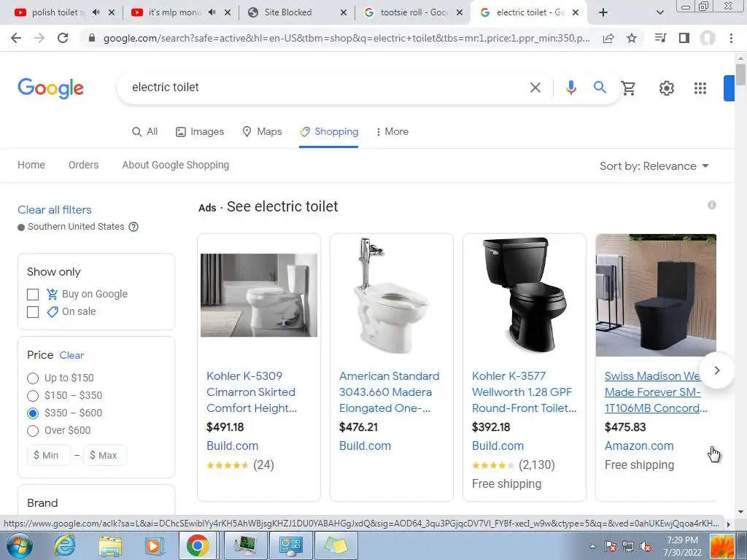Open Chrome's three-dot menu
The height and width of the screenshot is (560, 747).
pos(731,38)
